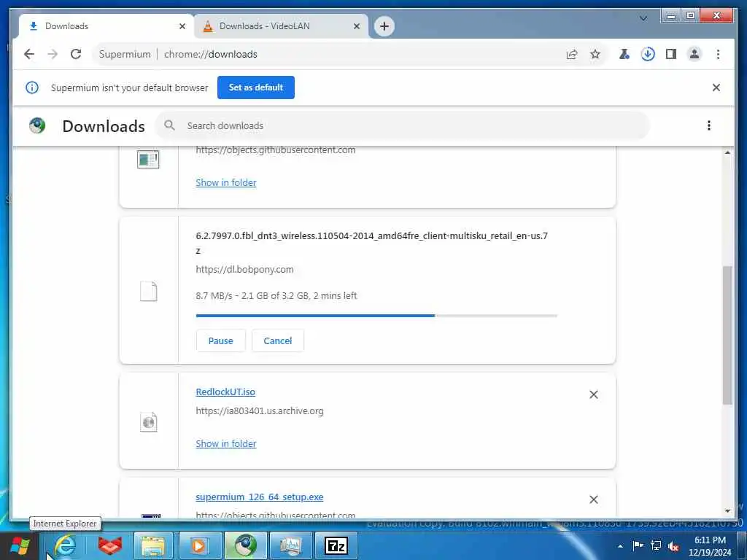Open supermium_126_64_setup.exe link
This screenshot has width=747, height=560.
[x=260, y=497]
